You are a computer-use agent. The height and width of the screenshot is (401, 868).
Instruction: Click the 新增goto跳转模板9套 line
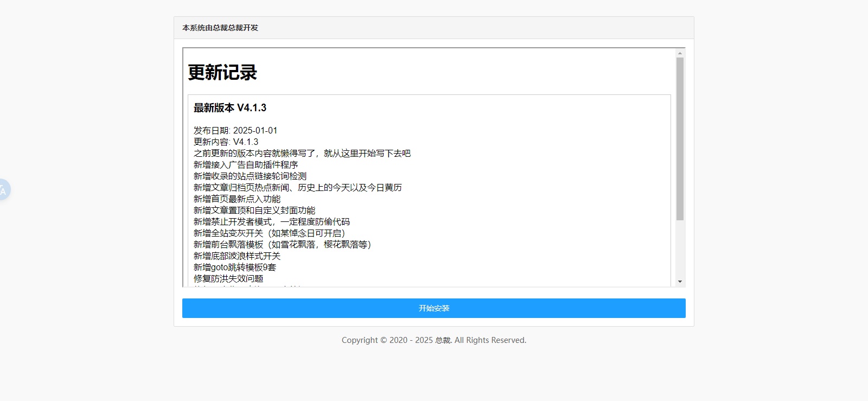coord(235,267)
